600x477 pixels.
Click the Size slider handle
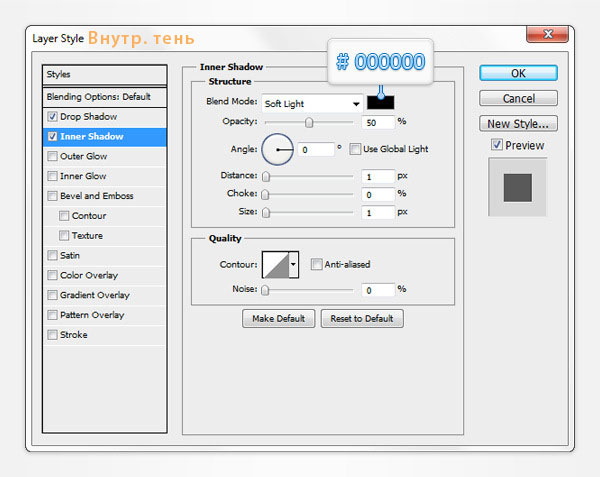[266, 212]
